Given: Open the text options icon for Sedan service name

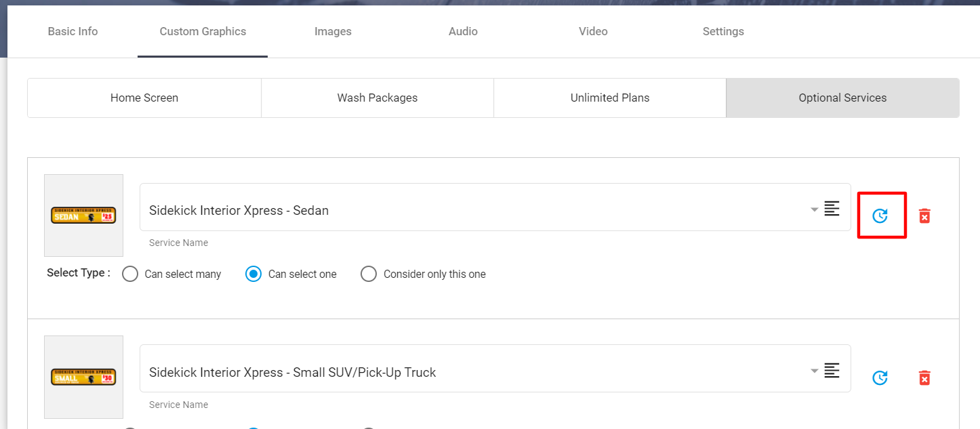Looking at the screenshot, I should click(x=832, y=209).
